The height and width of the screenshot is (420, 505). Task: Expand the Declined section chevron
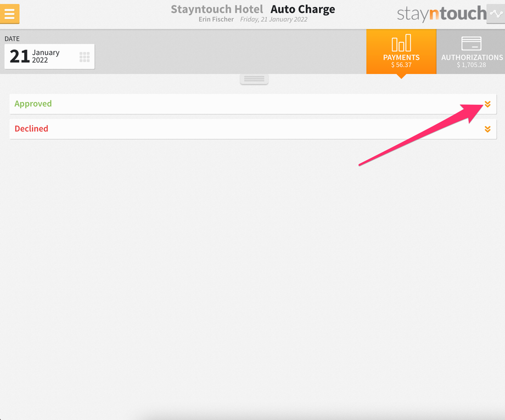click(x=487, y=129)
